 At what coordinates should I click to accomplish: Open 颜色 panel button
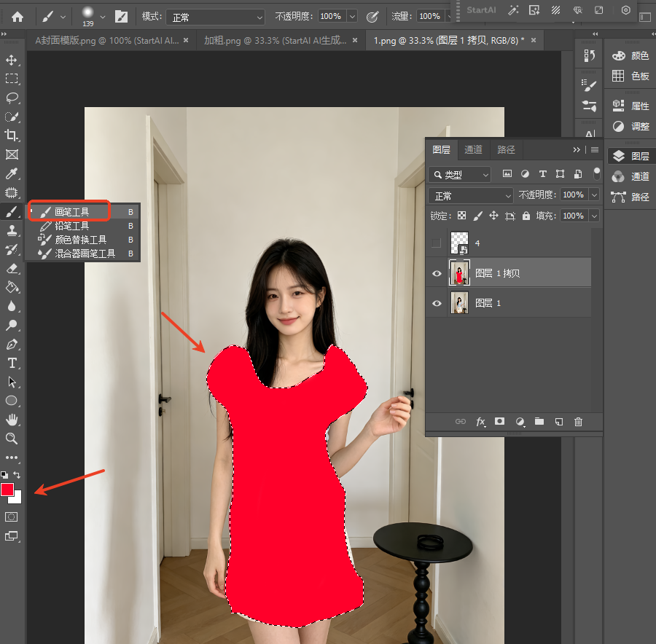[x=630, y=55]
